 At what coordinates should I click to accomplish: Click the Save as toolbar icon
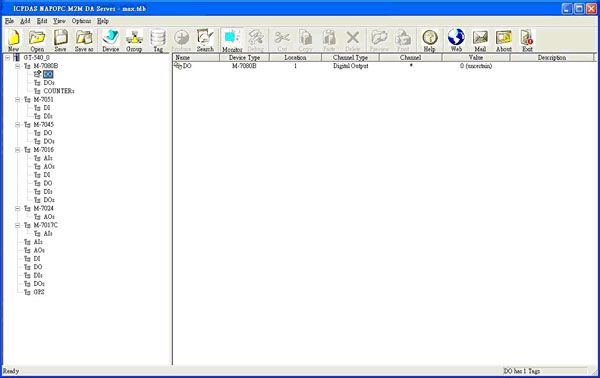click(84, 41)
